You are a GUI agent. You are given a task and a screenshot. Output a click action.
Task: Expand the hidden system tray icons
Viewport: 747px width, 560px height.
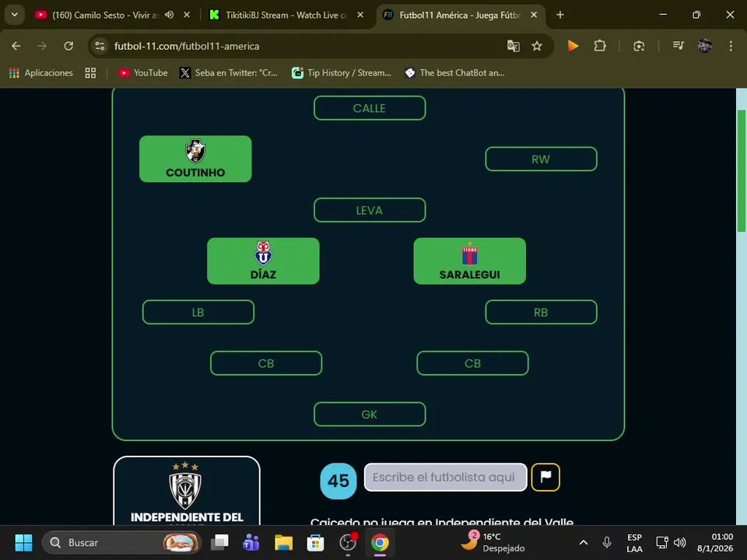(x=583, y=542)
